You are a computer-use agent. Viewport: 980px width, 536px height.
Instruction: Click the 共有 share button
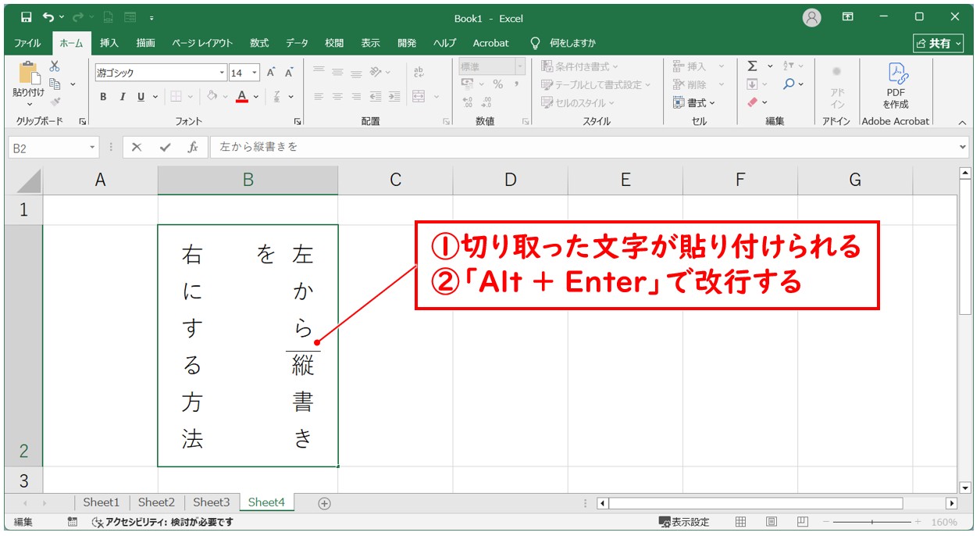(939, 43)
